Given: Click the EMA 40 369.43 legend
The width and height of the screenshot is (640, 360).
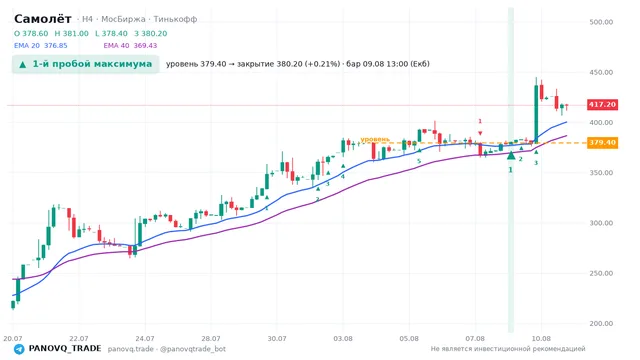Looking at the screenshot, I should point(130,46).
